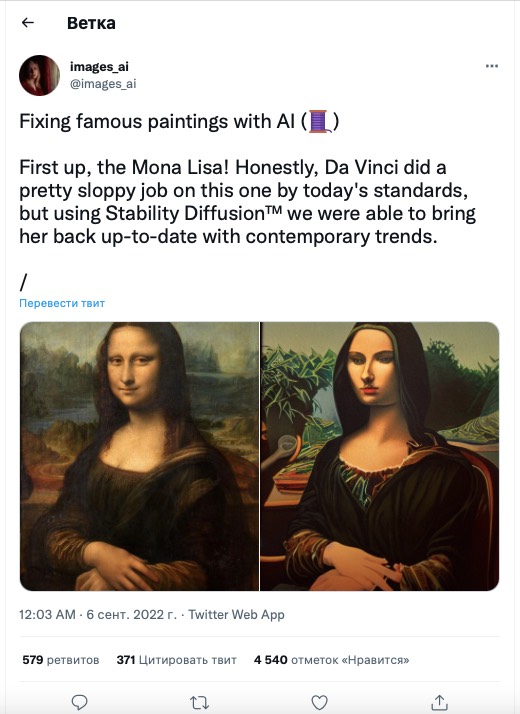
Task: Open the original Mona Lisa image
Action: pos(139,456)
